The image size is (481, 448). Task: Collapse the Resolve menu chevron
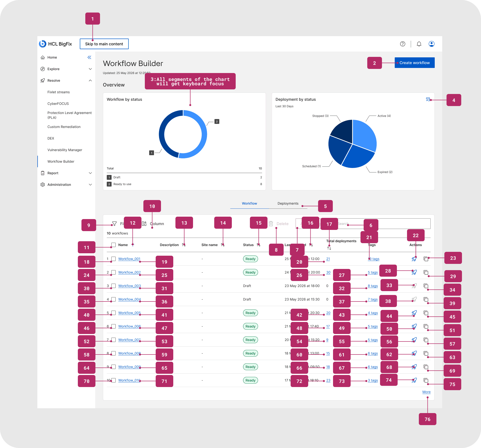click(x=90, y=80)
